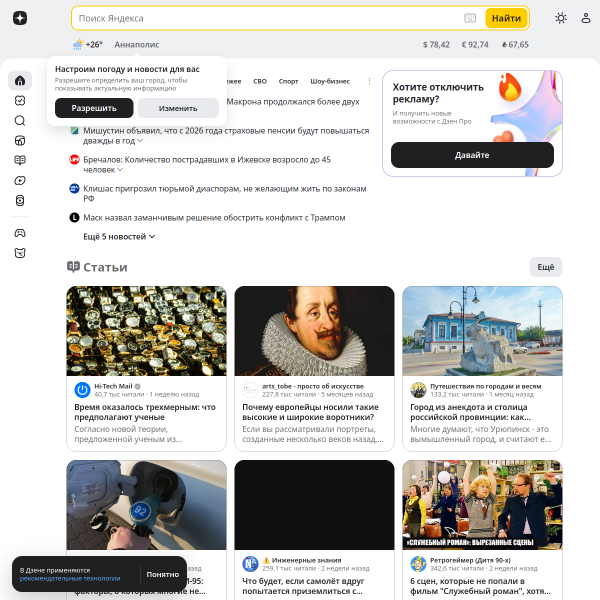Select the СВО news tab
600x600 pixels.
(260, 81)
